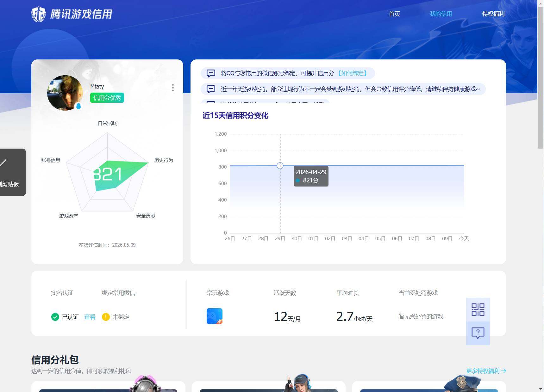Viewport: 544px width, 392px height.
Task: Click the Tencent Game Credit shield logo
Action: pos(39,14)
